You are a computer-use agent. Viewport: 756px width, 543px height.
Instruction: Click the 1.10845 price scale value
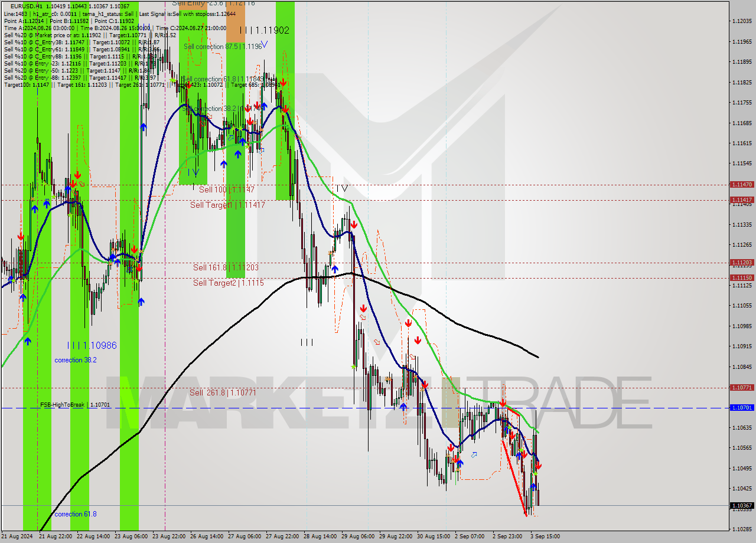pos(741,366)
